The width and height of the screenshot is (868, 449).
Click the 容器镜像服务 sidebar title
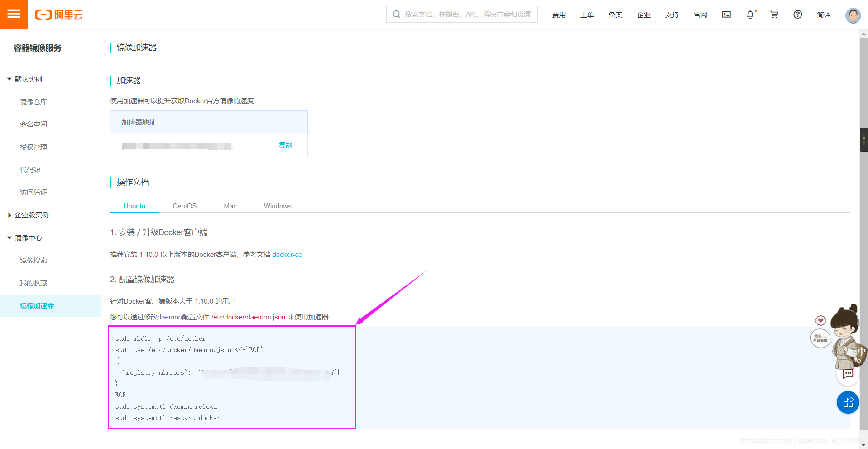click(38, 48)
